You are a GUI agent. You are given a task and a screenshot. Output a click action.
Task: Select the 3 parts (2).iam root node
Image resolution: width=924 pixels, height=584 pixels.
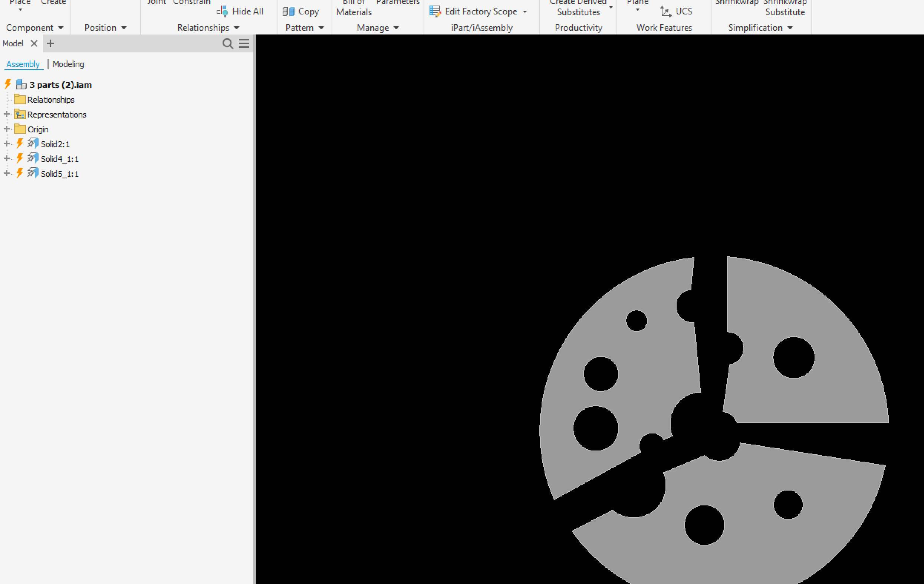[x=60, y=85]
